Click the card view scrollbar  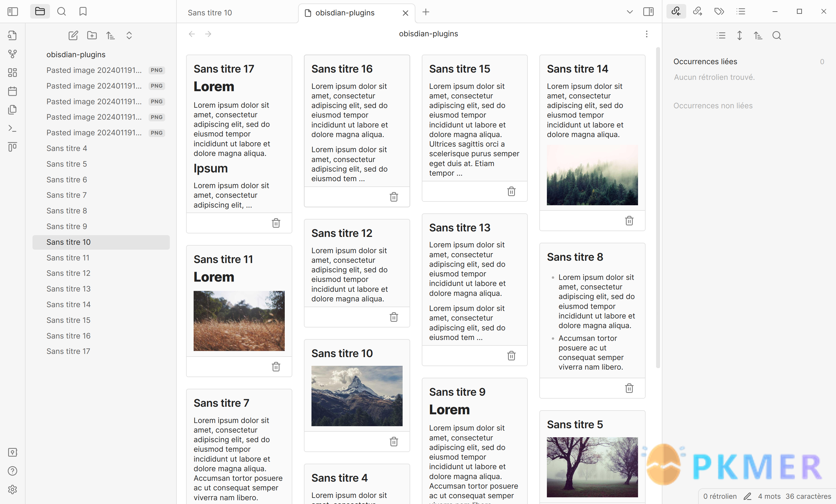(658, 207)
